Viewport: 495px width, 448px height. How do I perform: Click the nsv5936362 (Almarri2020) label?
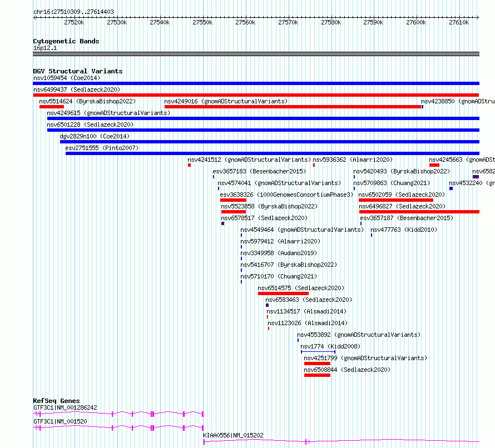353,160
